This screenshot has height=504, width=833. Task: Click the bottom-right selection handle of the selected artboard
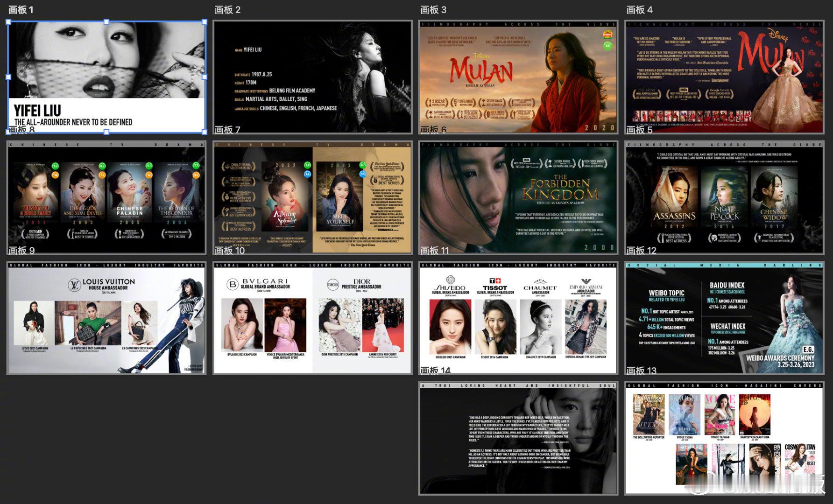(205, 132)
